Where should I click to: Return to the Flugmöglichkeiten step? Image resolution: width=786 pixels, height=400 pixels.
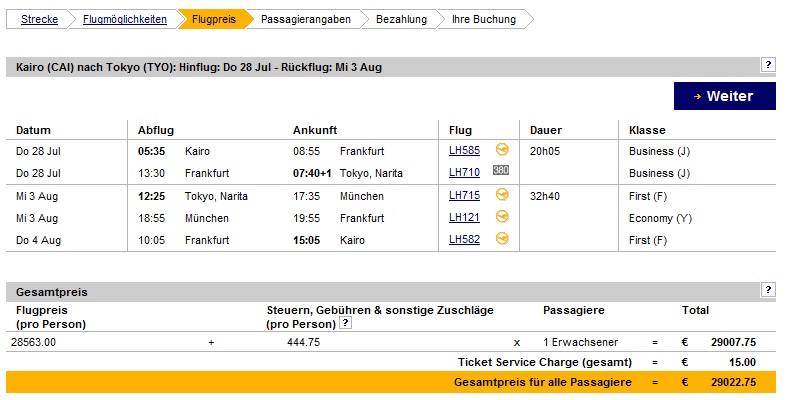(125, 20)
